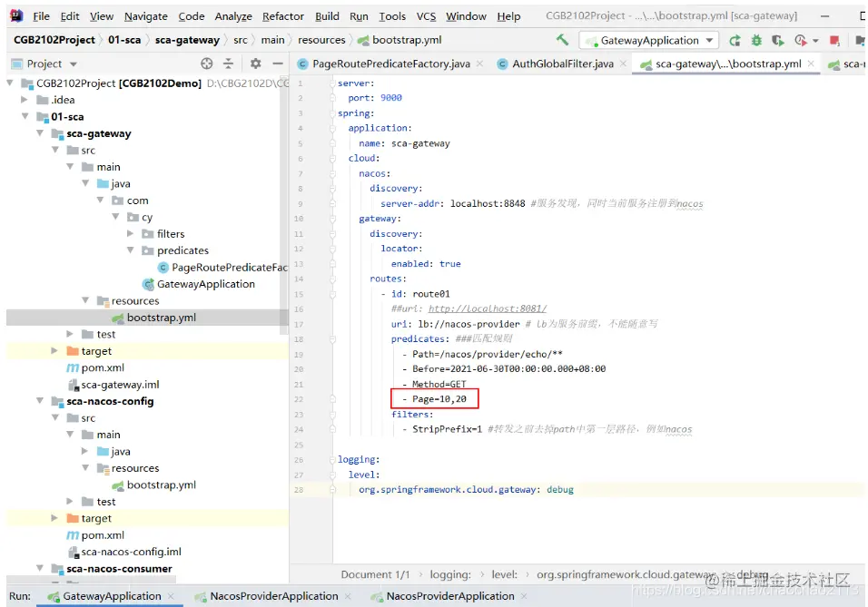Open the Tools menu
The height and width of the screenshot is (607, 868).
392,16
